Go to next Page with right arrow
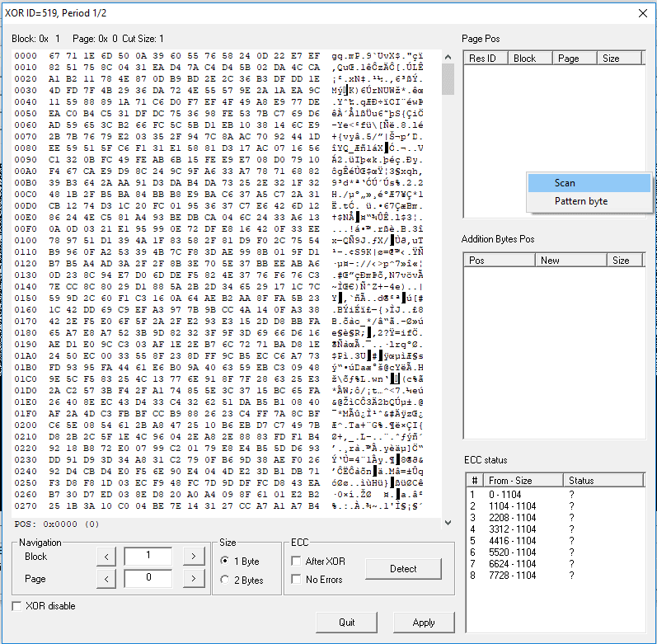The height and width of the screenshot is (644, 657). tap(194, 579)
